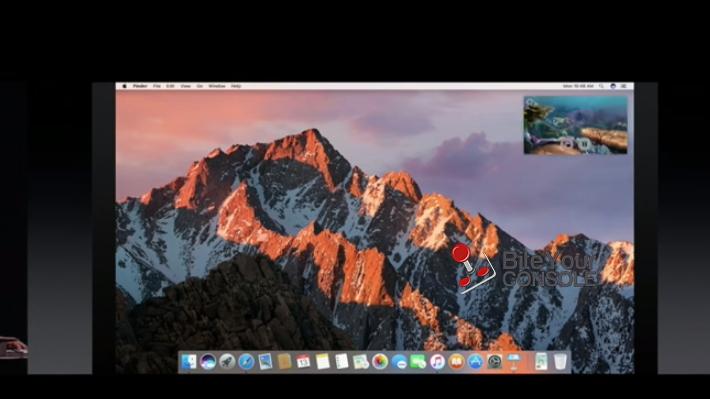710x399 pixels.
Task: Pause the picture-in-picture video
Action: coord(584,144)
